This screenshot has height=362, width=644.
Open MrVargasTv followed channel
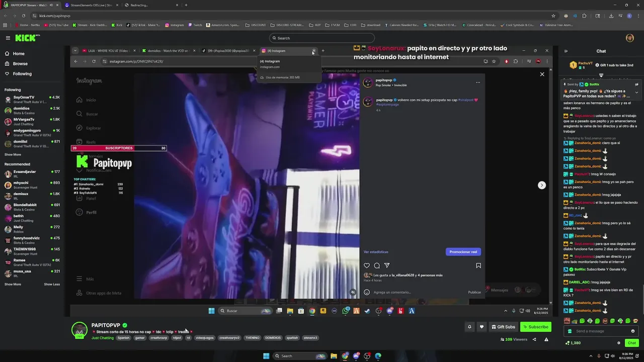pos(31,121)
